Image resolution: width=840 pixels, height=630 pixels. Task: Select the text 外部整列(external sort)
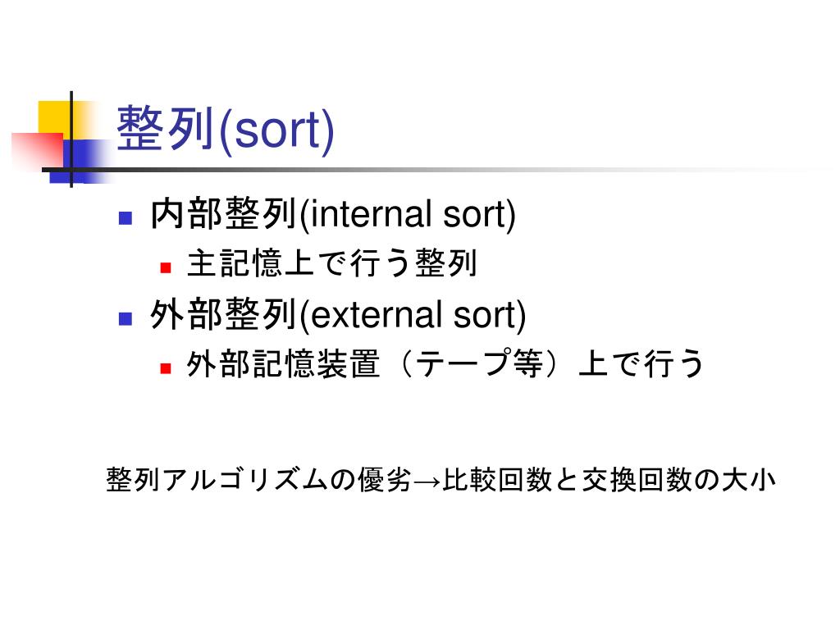tap(339, 314)
